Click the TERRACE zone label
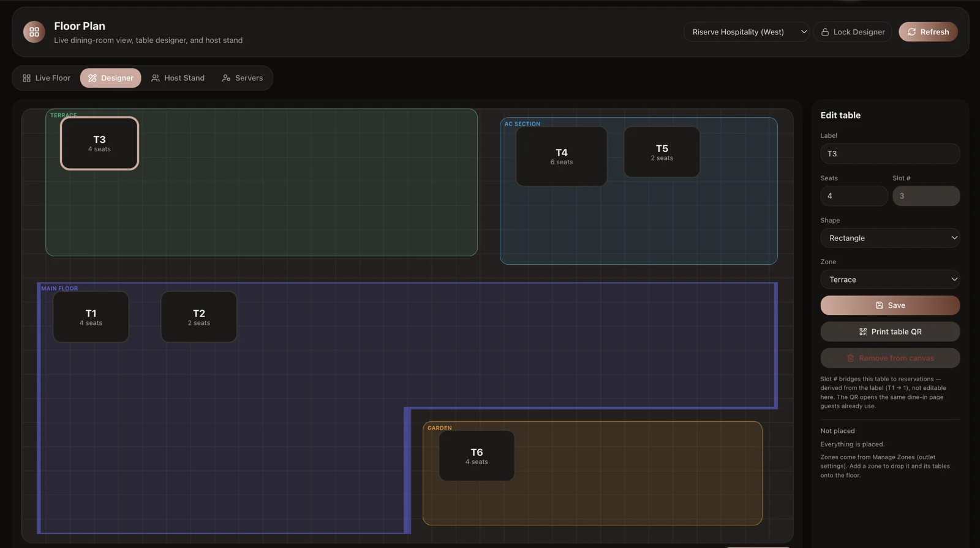 pyautogui.click(x=64, y=115)
